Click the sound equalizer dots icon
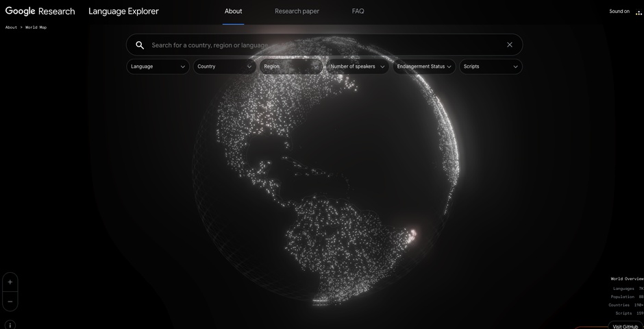 pos(639,12)
